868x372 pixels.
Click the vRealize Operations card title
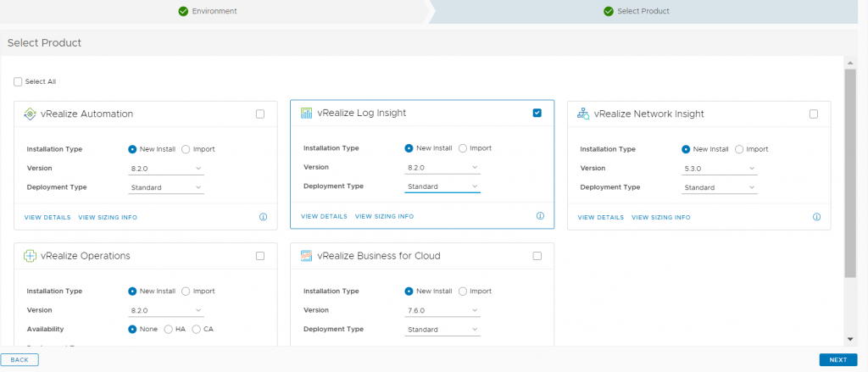(x=86, y=256)
